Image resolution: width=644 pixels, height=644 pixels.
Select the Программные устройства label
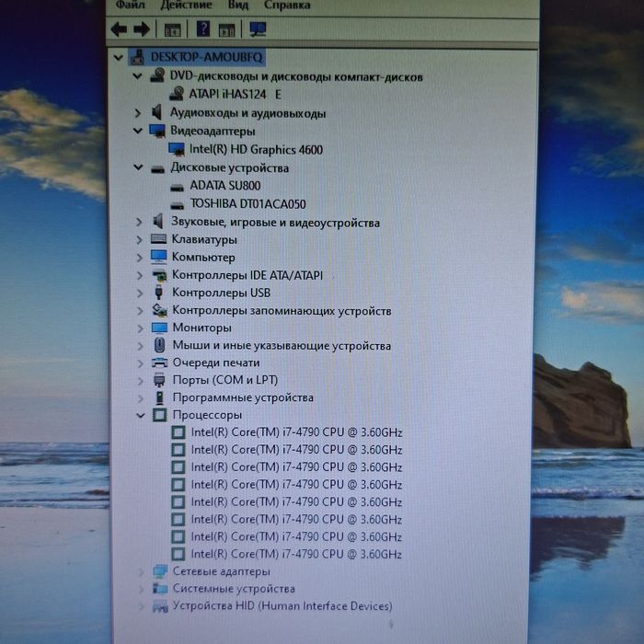point(243,397)
